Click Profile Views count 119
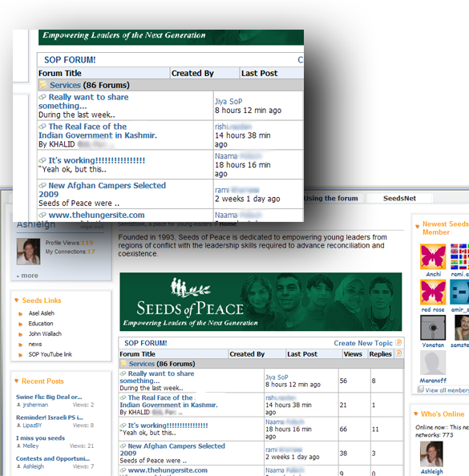Screen dimensions: 469x476 point(87,243)
